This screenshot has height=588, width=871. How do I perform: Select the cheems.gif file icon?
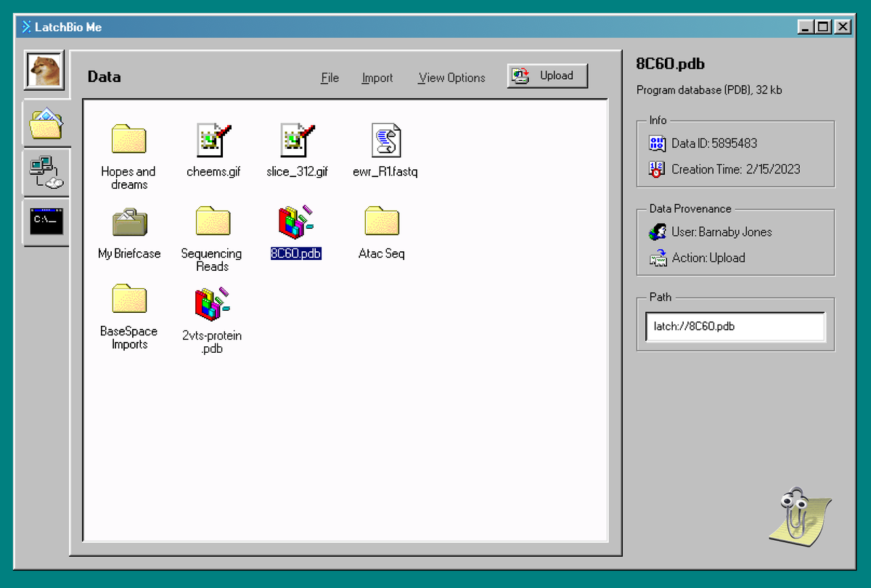(213, 139)
